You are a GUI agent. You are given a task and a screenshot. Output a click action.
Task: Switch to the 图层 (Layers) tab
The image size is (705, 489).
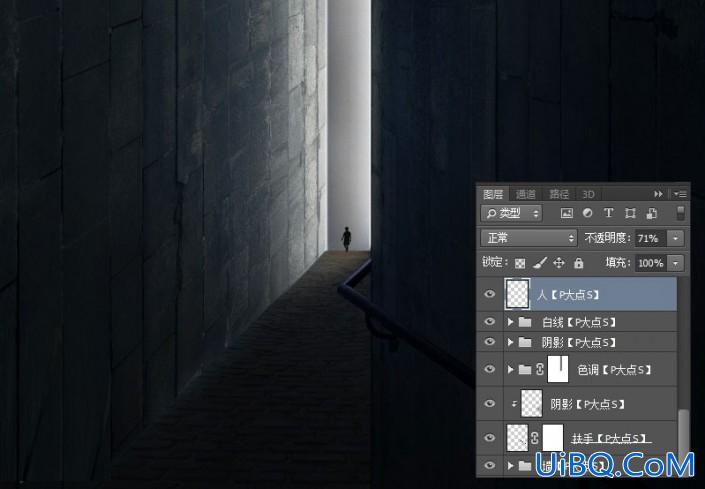click(x=493, y=194)
